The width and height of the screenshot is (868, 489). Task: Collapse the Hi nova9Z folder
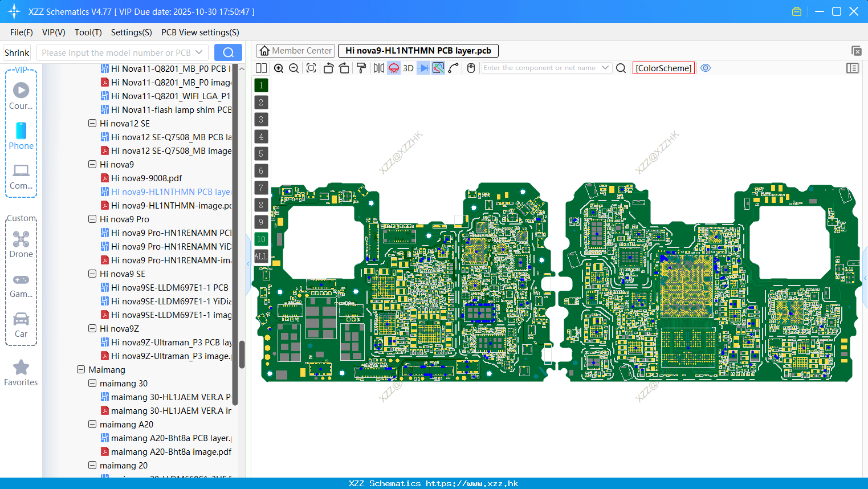[92, 328]
